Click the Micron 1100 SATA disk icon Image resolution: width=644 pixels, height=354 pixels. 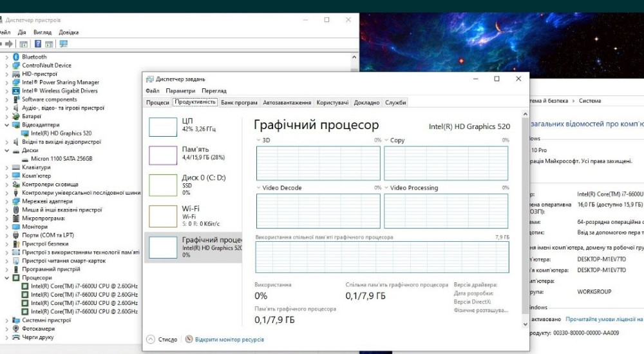click(x=25, y=159)
